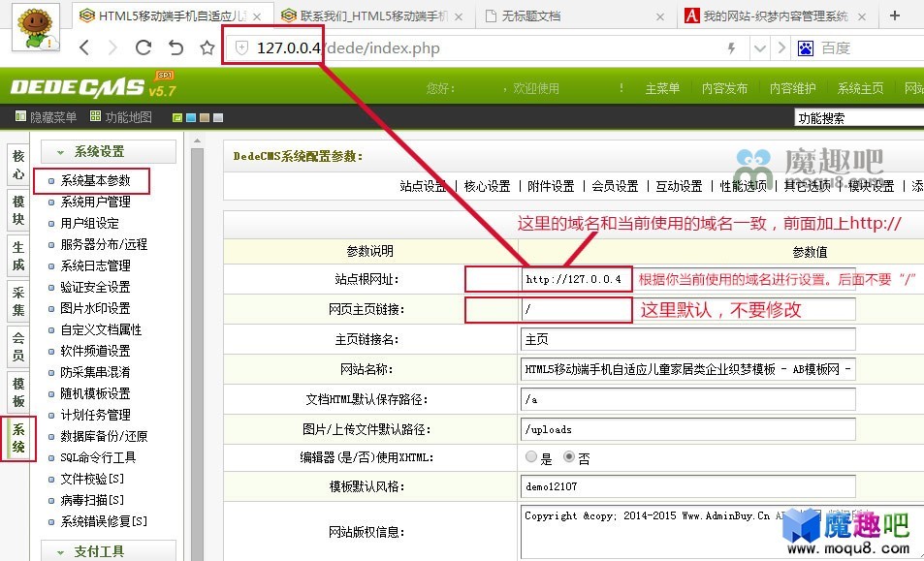Select the gray theme swatch
This screenshot has width=924, height=561.
coord(218,118)
